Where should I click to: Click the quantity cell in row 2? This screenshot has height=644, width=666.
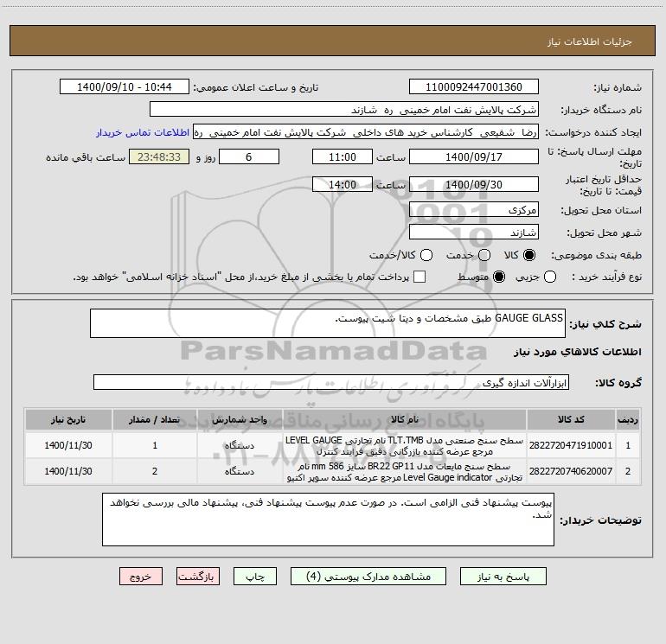[155, 471]
